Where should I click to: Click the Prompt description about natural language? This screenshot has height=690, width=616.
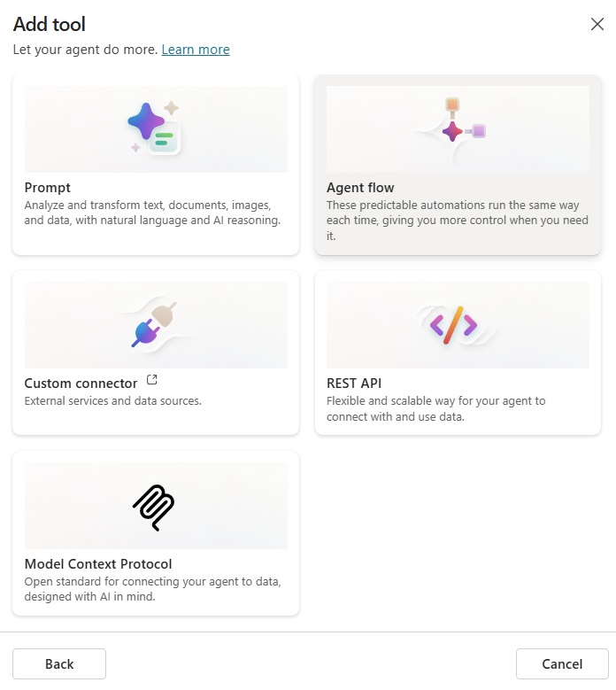152,213
